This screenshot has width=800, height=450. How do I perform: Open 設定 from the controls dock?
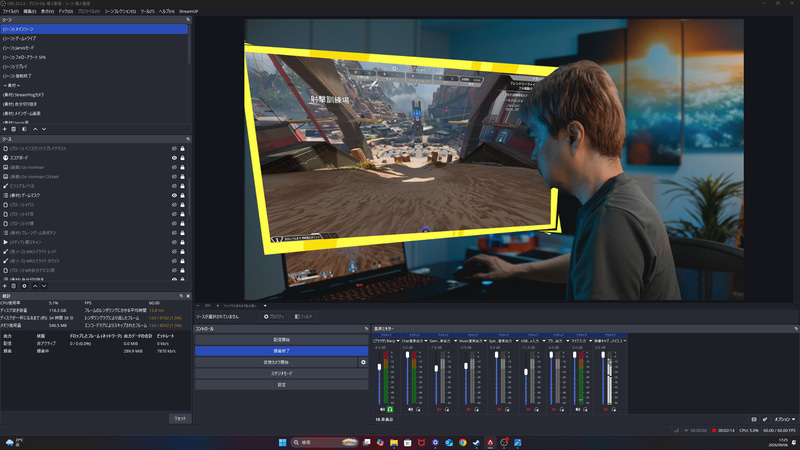click(x=282, y=385)
